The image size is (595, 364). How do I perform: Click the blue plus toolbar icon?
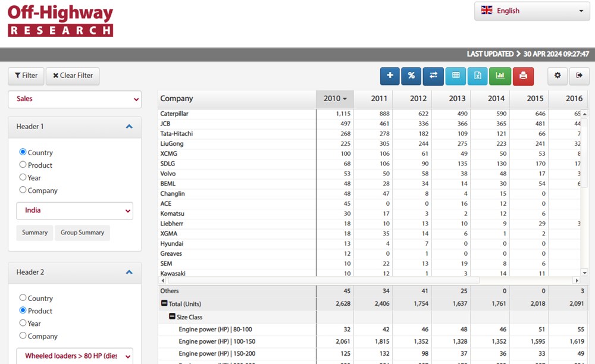coord(390,76)
